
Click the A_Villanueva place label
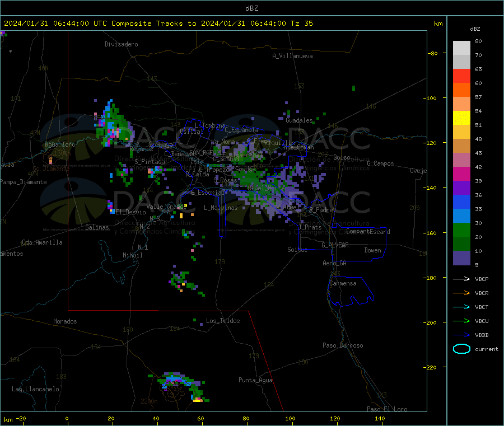[292, 56]
